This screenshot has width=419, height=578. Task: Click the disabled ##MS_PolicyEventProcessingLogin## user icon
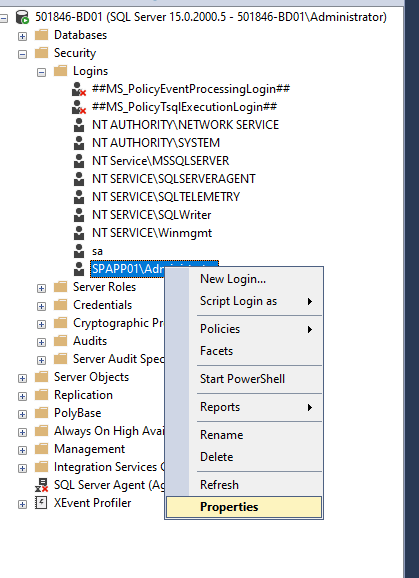[79, 89]
